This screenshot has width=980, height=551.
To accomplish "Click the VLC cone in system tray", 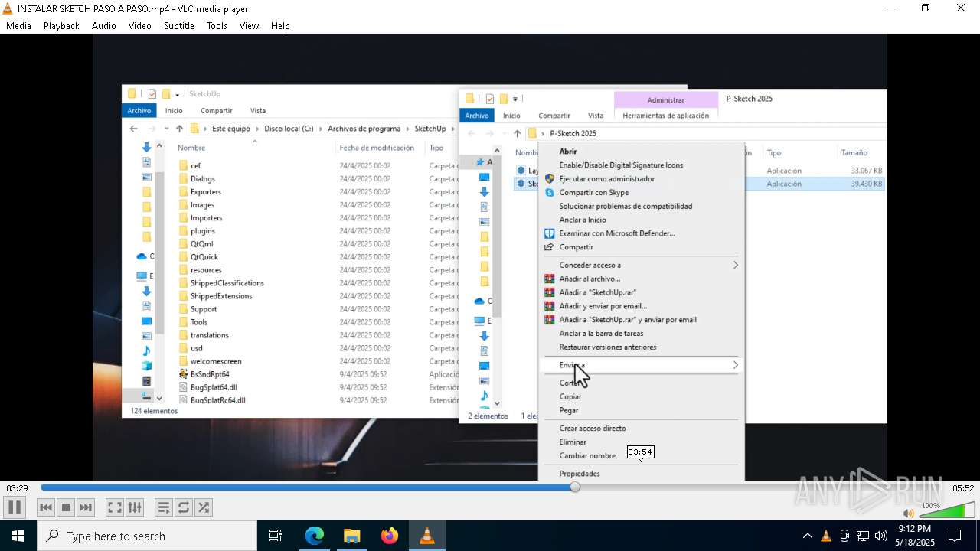I will click(x=826, y=536).
